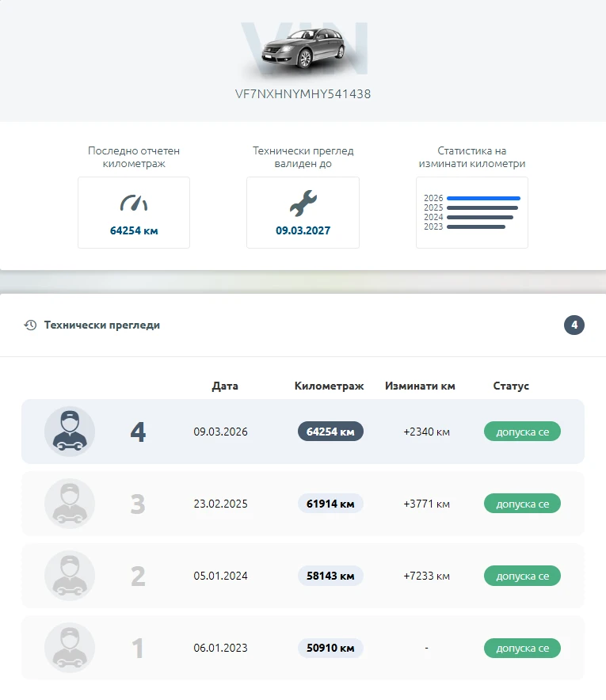Select the 2025 mileage statistics bar
This screenshot has width=606, height=700.
click(482, 207)
